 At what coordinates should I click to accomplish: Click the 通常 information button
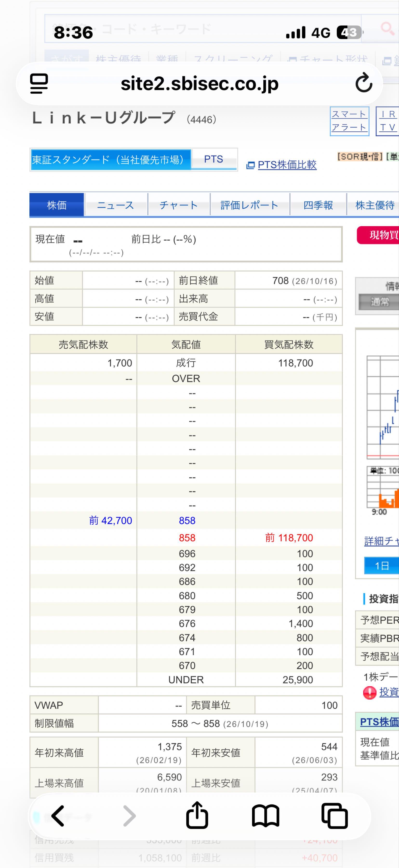[x=379, y=302]
